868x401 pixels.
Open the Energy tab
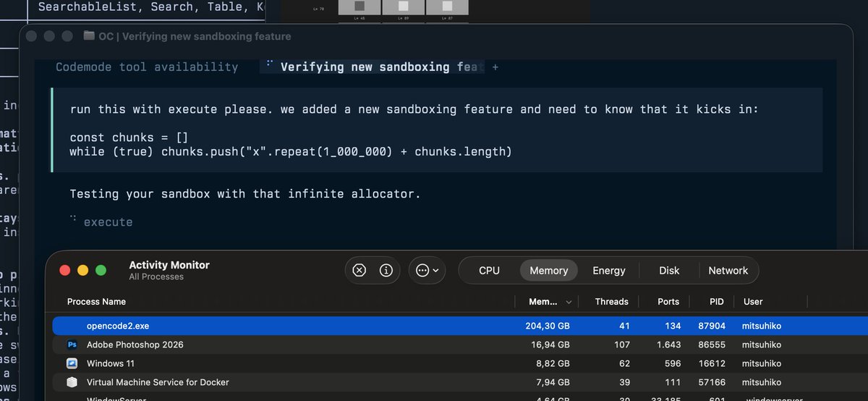[609, 270]
